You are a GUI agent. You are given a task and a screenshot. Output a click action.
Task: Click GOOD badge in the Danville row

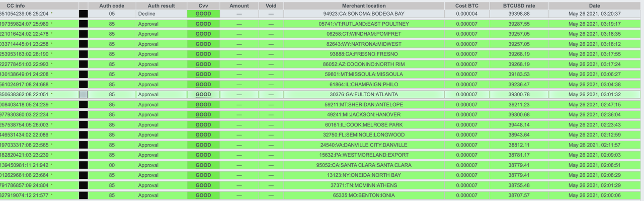point(203,145)
